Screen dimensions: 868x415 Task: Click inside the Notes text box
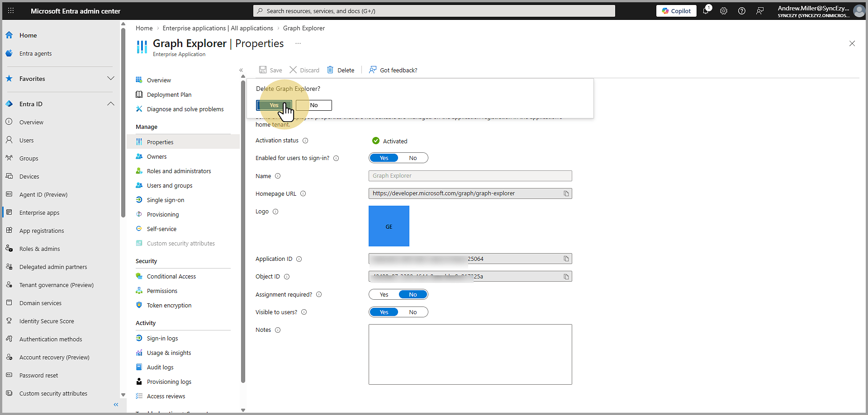pos(470,354)
